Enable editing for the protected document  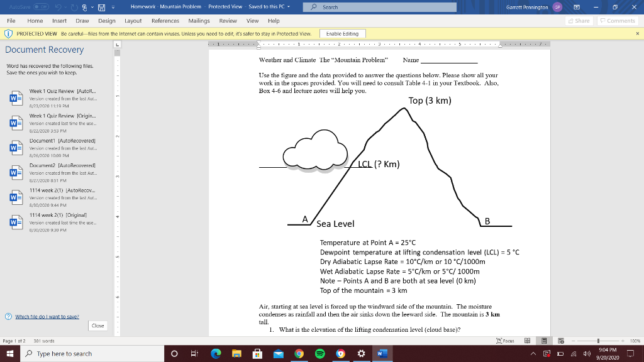343,33
